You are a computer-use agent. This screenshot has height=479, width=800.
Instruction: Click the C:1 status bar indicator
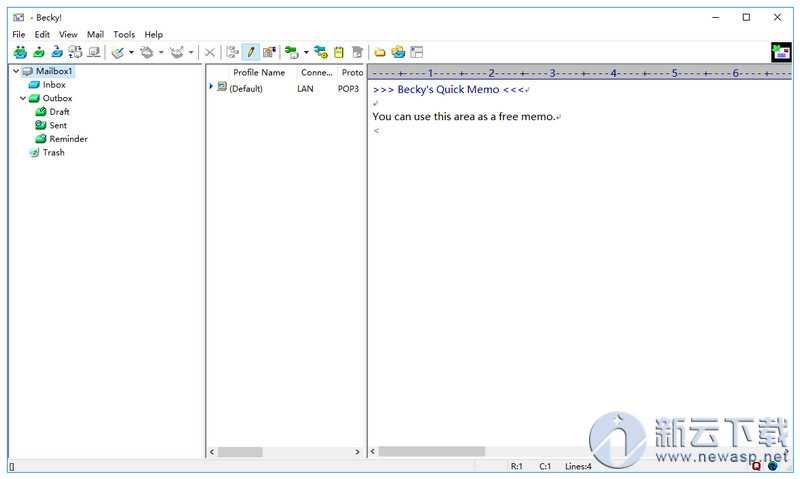pyautogui.click(x=545, y=466)
